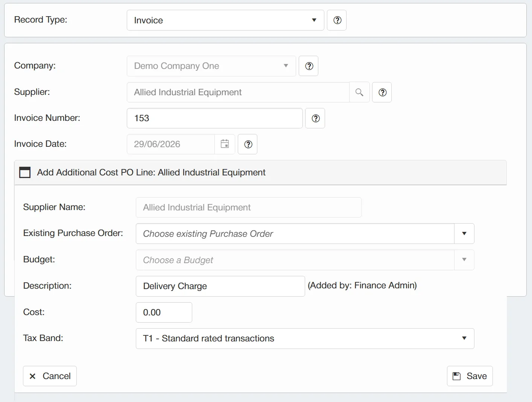Viewport: 532px width, 402px height.
Task: Search suppliers with magnifier icon
Action: click(x=359, y=92)
